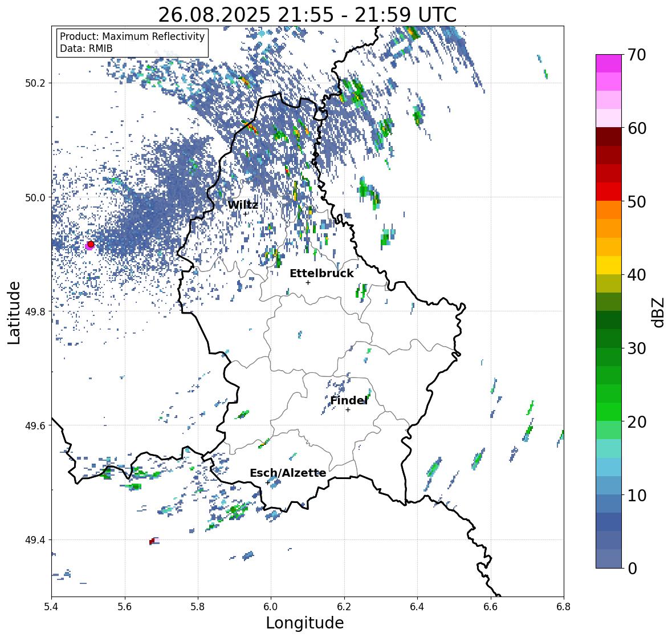Select the Wiltz city label
The width and height of the screenshot is (672, 637).
(x=243, y=205)
